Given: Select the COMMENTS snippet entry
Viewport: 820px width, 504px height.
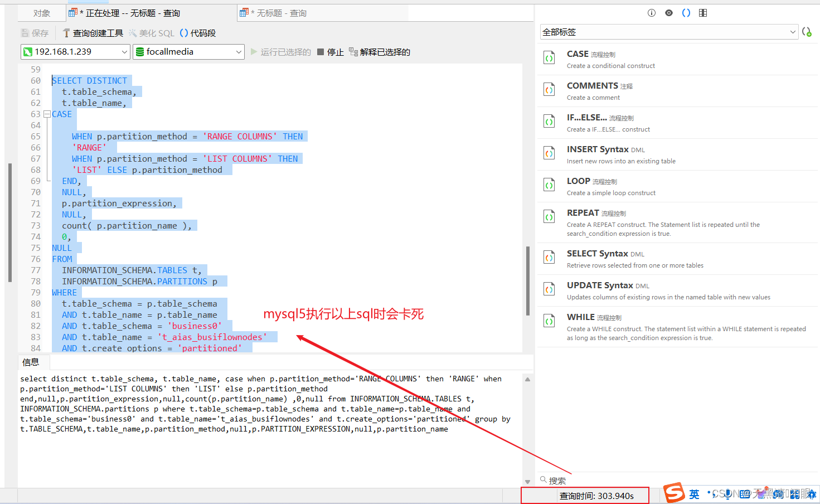Looking at the screenshot, I should pyautogui.click(x=677, y=91).
